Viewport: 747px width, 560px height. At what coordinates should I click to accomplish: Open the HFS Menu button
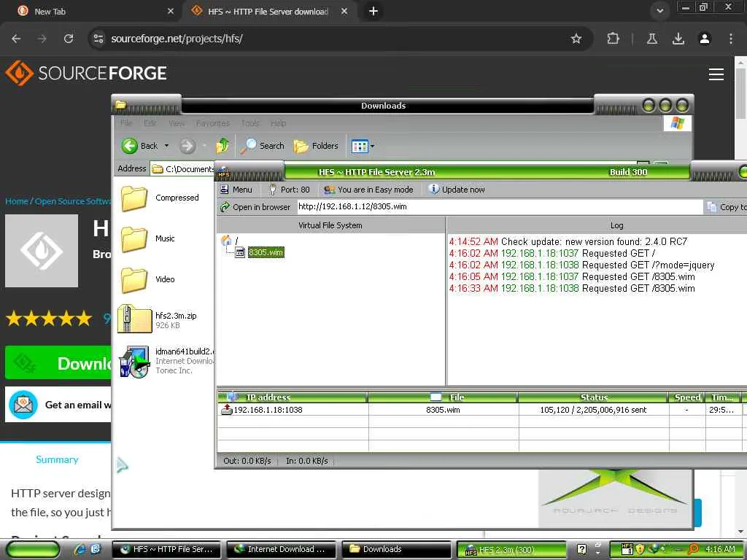tap(236, 190)
